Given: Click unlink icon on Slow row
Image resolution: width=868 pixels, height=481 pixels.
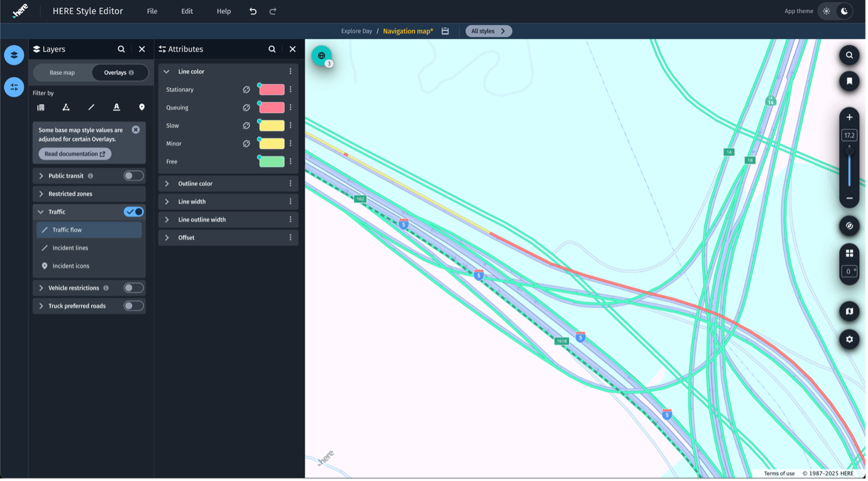Looking at the screenshot, I should (247, 126).
